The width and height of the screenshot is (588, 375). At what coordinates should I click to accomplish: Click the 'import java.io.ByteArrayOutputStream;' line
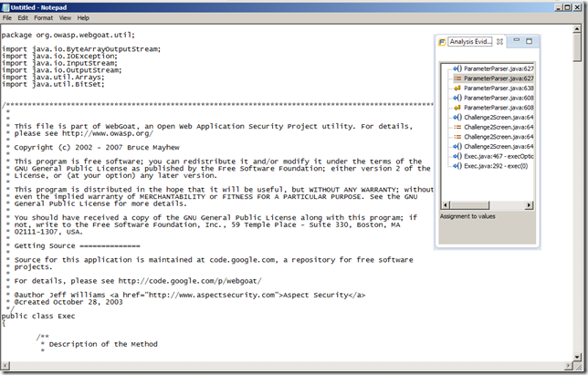[81, 49]
